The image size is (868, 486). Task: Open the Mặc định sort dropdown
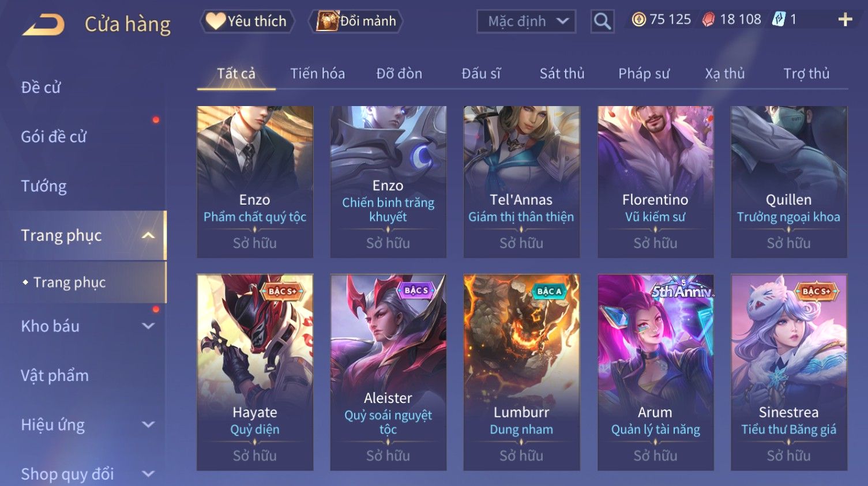(x=526, y=21)
